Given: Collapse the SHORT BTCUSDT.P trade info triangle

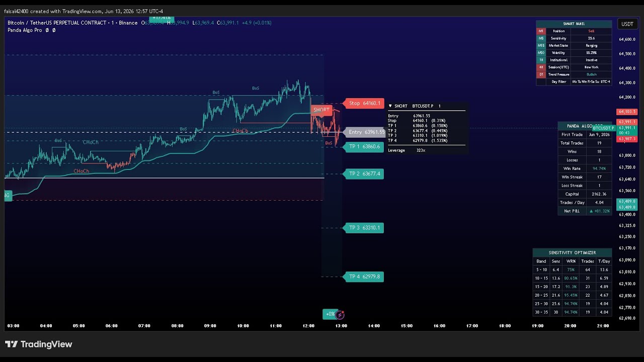Looking at the screenshot, I should click(x=390, y=106).
